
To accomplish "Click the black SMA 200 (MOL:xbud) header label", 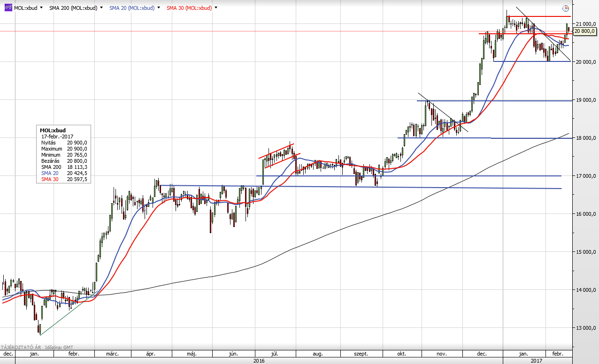I will tap(73, 8).
